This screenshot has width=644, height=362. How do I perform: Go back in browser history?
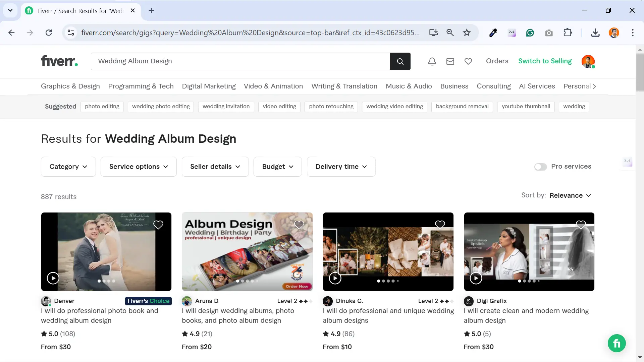pos(11,33)
